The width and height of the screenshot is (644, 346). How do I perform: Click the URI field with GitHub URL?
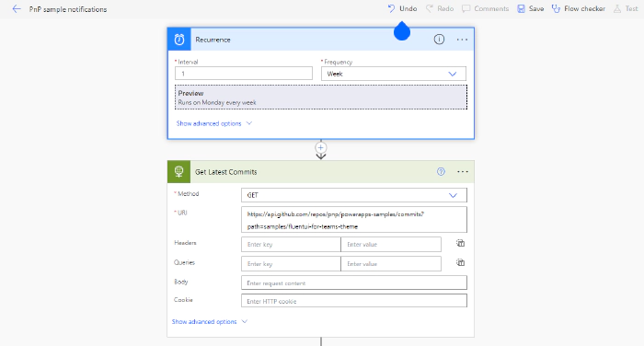[354, 220]
